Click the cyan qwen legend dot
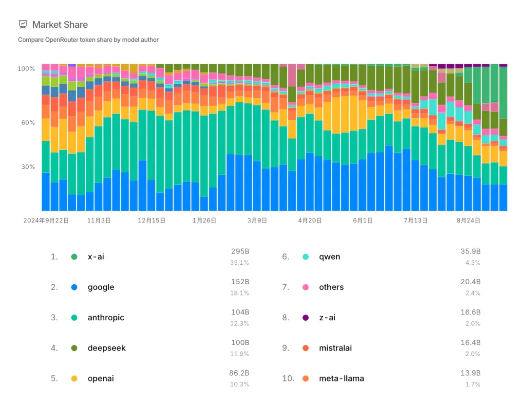 (305, 257)
